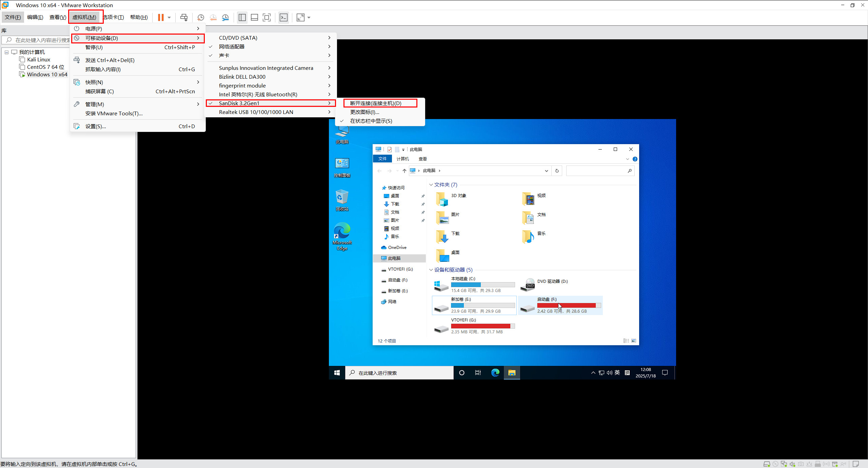Open the 快照(N) submenu
The image size is (868, 468).
[94, 82]
